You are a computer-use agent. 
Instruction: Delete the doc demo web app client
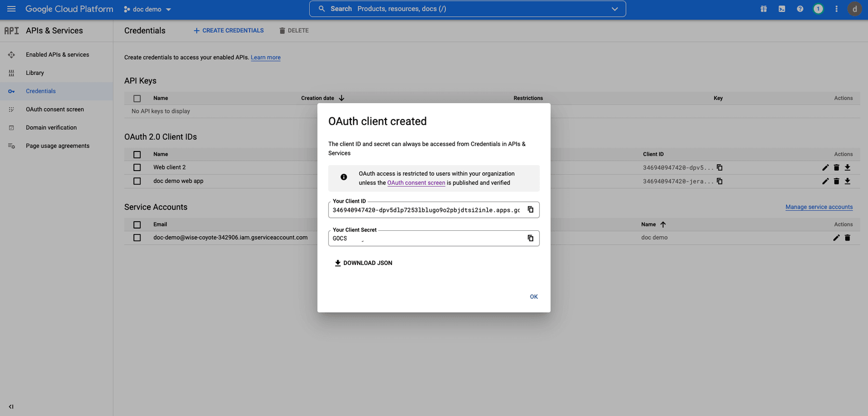837,181
